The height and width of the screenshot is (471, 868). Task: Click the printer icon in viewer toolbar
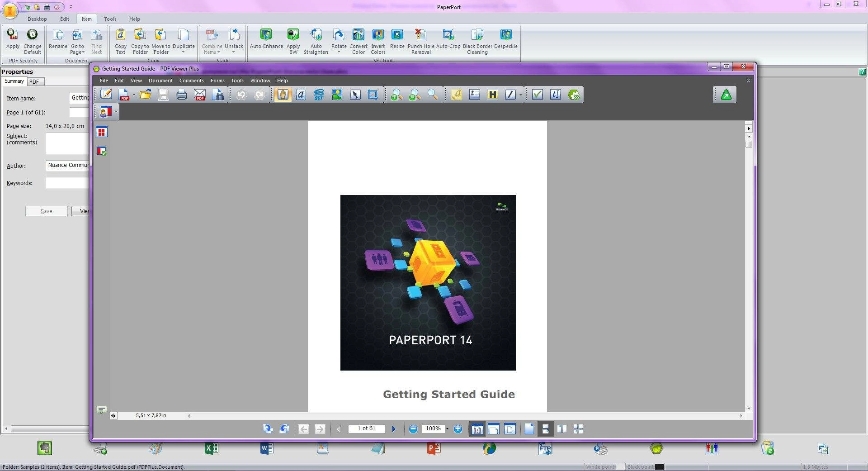click(181, 95)
